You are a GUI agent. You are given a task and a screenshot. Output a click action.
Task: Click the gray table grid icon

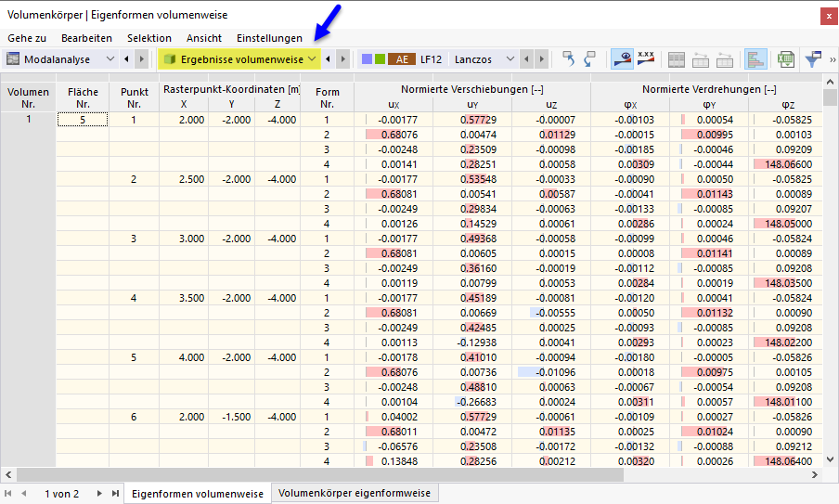click(677, 59)
